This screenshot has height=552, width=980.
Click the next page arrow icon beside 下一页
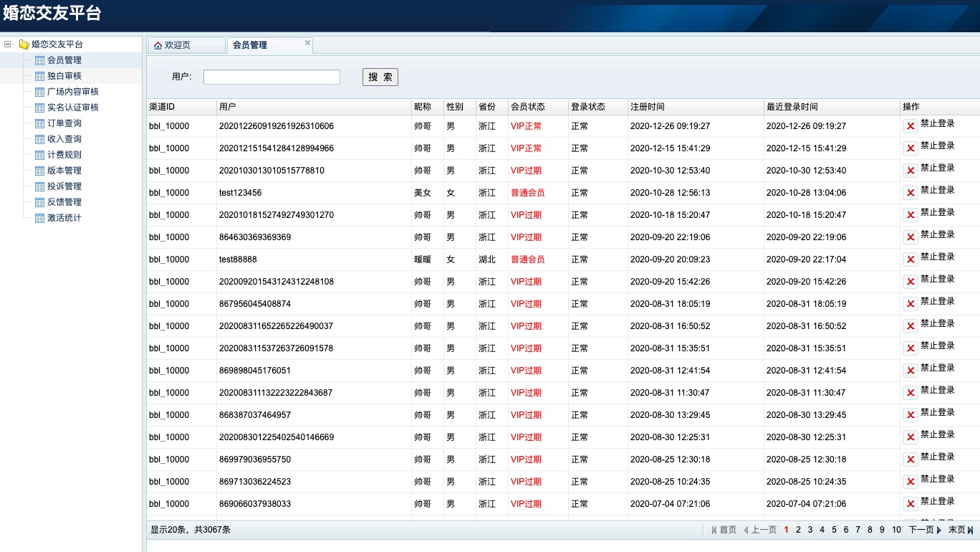point(939,530)
